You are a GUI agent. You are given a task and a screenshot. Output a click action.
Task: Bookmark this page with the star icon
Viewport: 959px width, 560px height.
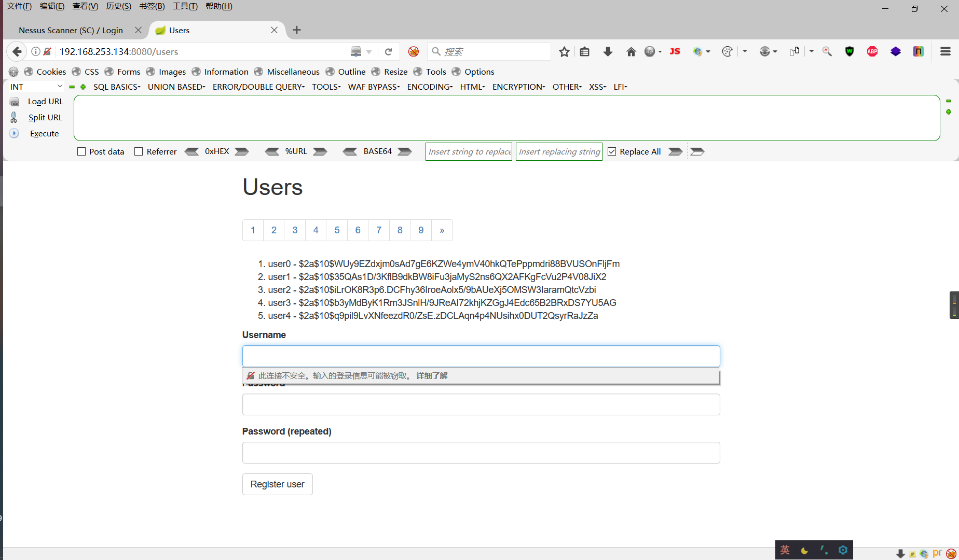pos(564,51)
